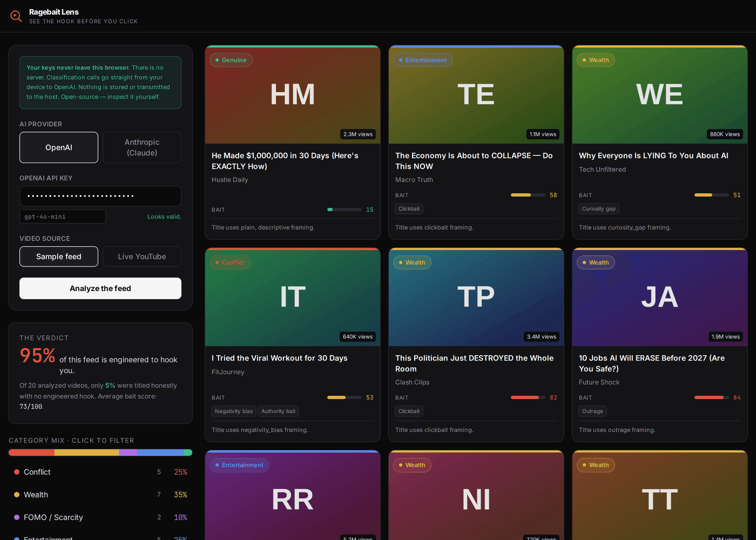The height and width of the screenshot is (540, 756).
Task: Open title 'The Economy Is About to COLLAPSE'
Action: tap(474, 161)
